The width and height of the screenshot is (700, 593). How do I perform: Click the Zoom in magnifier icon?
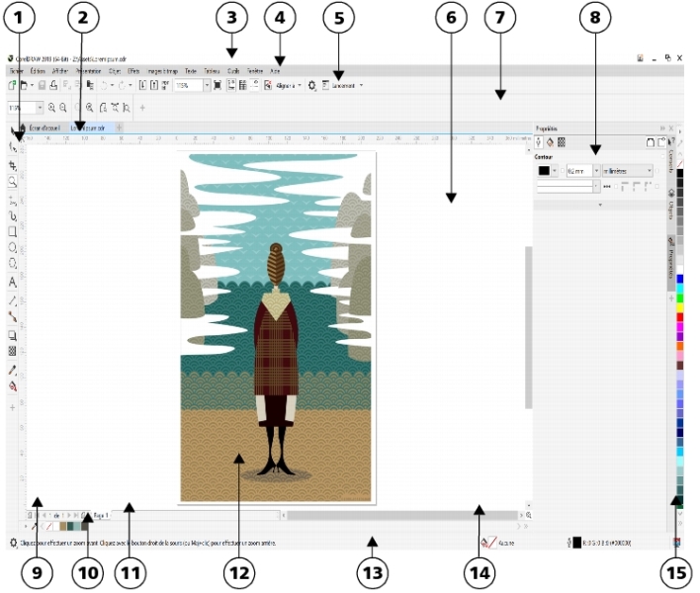50,106
